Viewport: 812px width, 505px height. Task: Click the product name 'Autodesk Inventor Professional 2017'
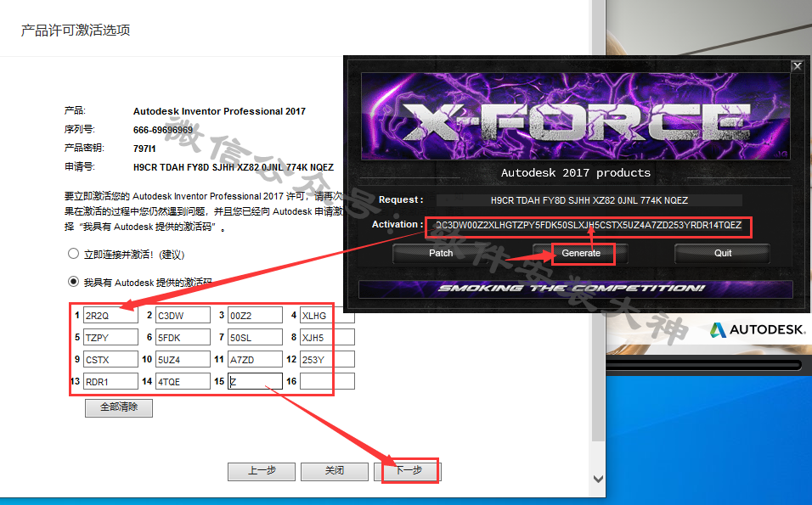tap(219, 111)
